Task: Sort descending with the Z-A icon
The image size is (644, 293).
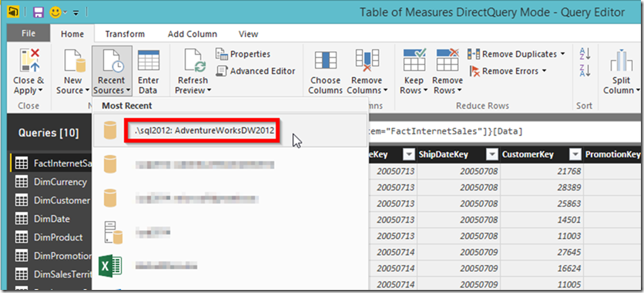Action: pos(585,70)
